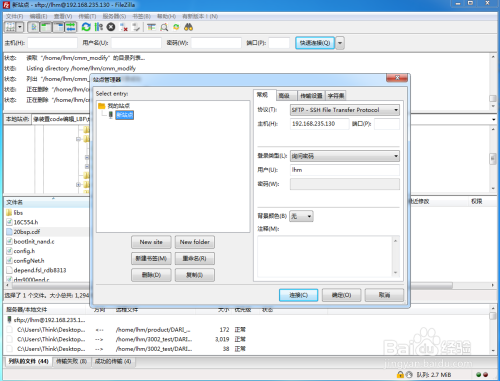
Task: Click the disconnect from server icon
Action: point(124,27)
